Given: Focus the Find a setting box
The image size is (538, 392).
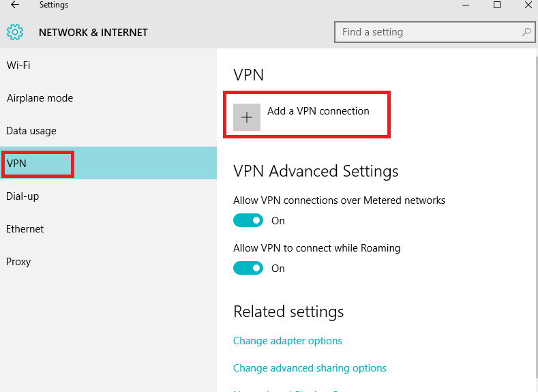Looking at the screenshot, I should pyautogui.click(x=435, y=32).
